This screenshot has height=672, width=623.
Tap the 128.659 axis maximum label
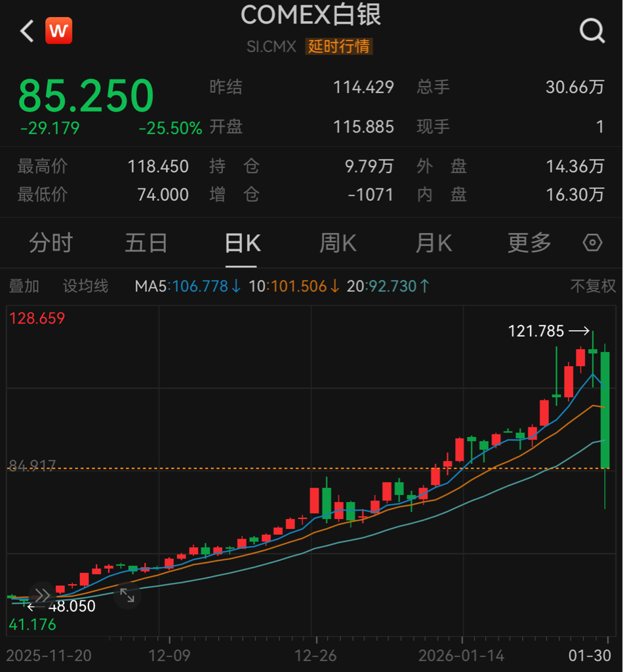point(37,318)
